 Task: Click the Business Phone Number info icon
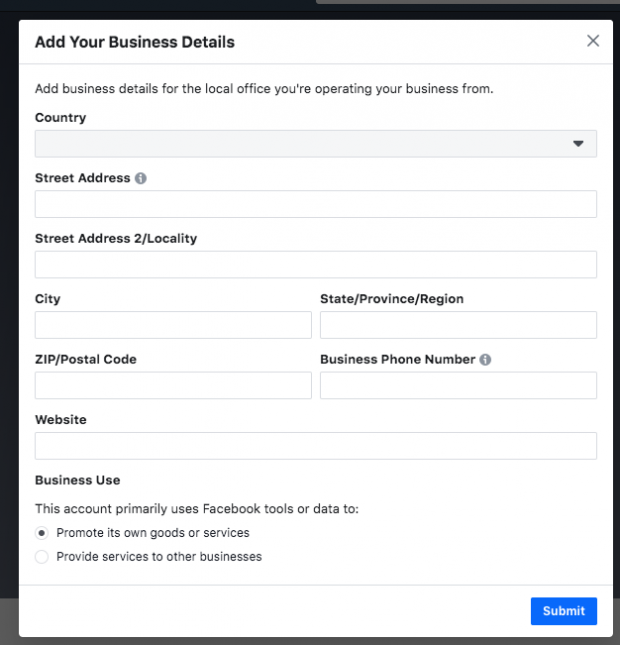485,359
